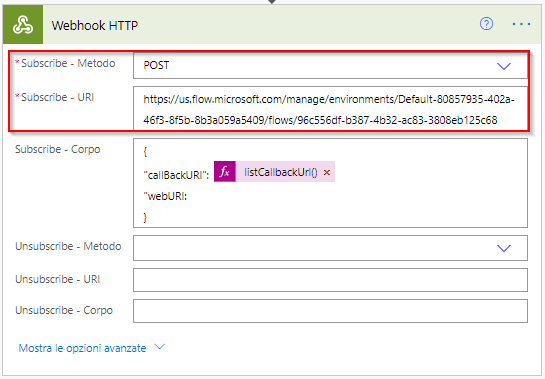545x379 pixels.
Task: Click the "callBackURI": text in body
Action: tap(176, 175)
